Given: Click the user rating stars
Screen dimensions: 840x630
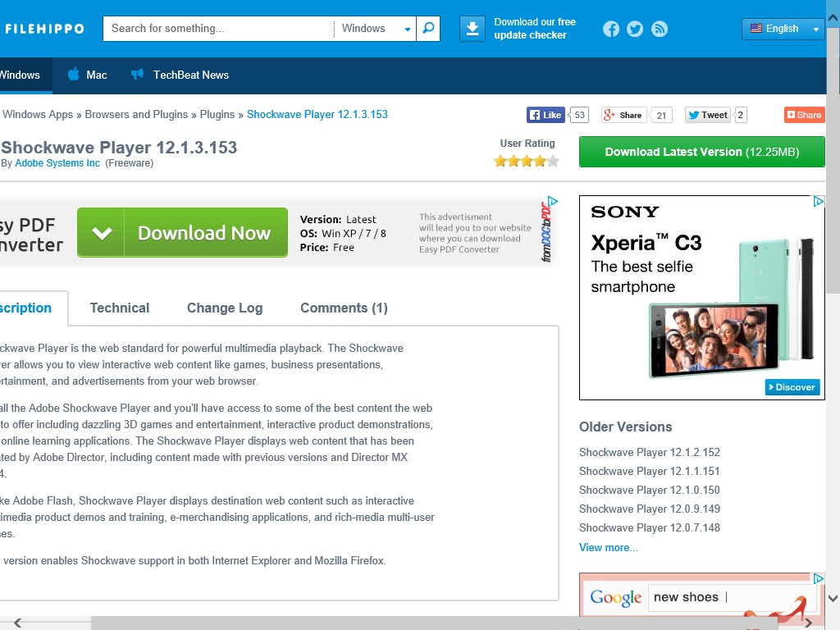Looking at the screenshot, I should pyautogui.click(x=527, y=161).
